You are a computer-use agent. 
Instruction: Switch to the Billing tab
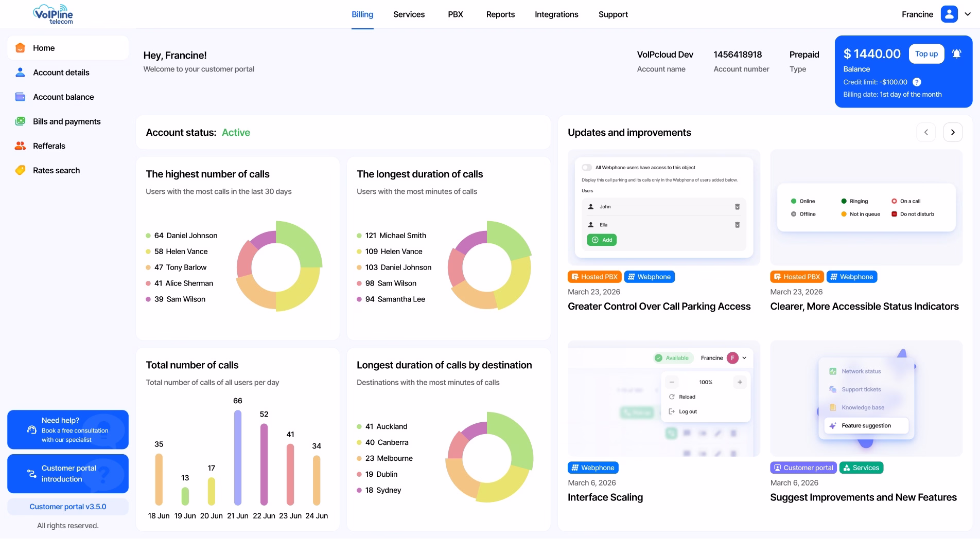pyautogui.click(x=362, y=14)
